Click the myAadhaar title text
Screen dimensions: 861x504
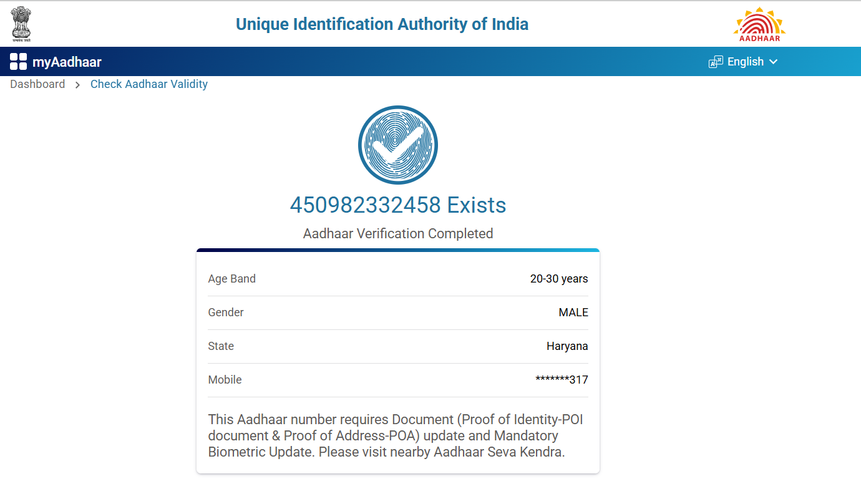tap(67, 62)
